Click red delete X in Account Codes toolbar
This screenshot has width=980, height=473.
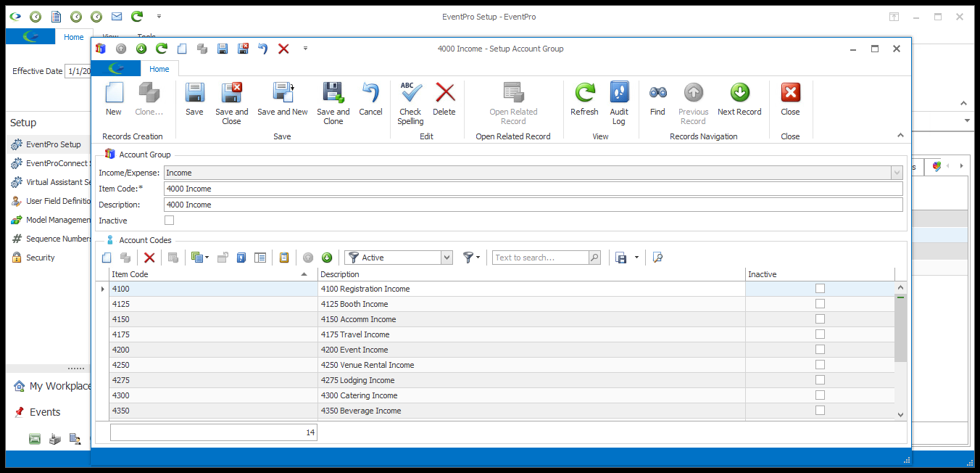click(149, 258)
